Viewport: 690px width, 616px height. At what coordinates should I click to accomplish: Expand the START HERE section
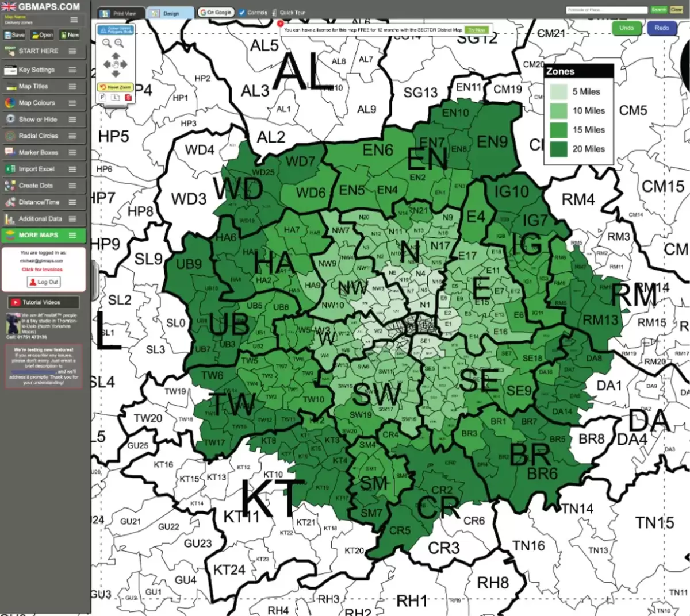click(x=72, y=51)
